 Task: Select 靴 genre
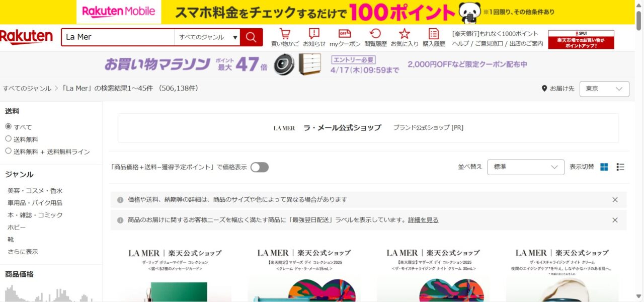pos(11,240)
